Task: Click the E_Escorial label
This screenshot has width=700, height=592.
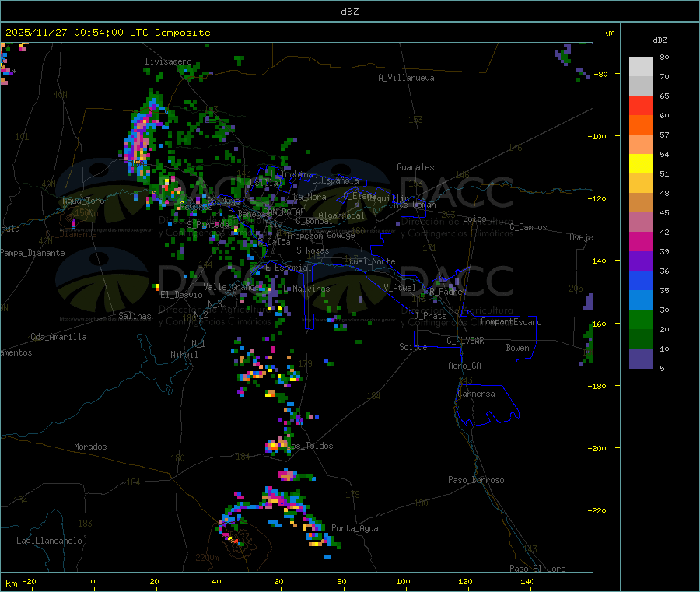Action: click(x=289, y=268)
